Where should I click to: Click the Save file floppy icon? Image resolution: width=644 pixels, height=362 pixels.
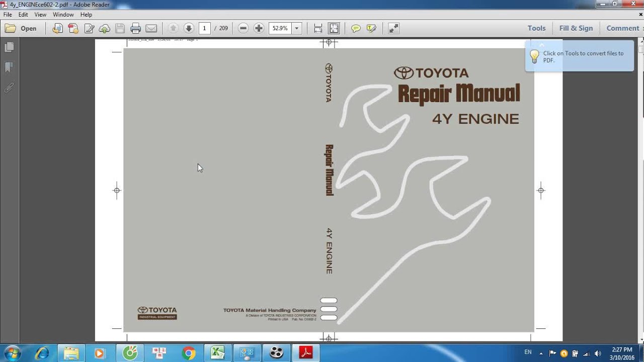point(120,28)
